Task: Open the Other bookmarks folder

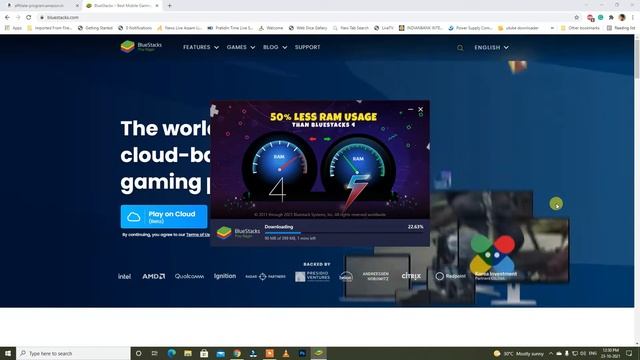Action: pos(580,28)
